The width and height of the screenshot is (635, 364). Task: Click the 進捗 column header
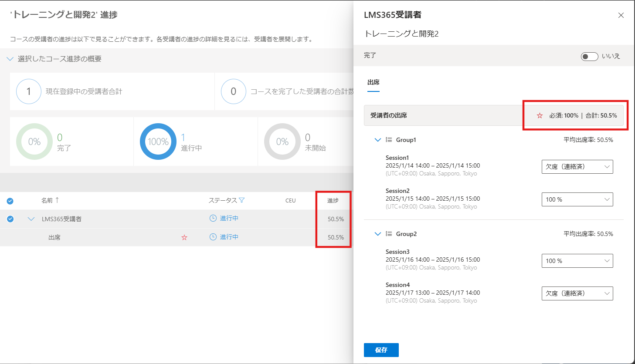pos(333,200)
